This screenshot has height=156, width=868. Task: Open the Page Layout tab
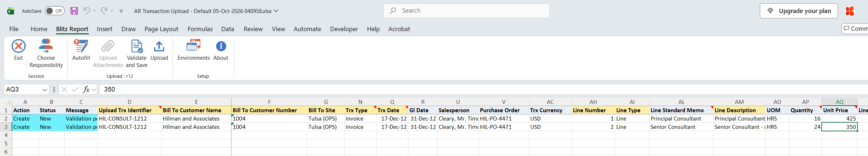tap(161, 29)
